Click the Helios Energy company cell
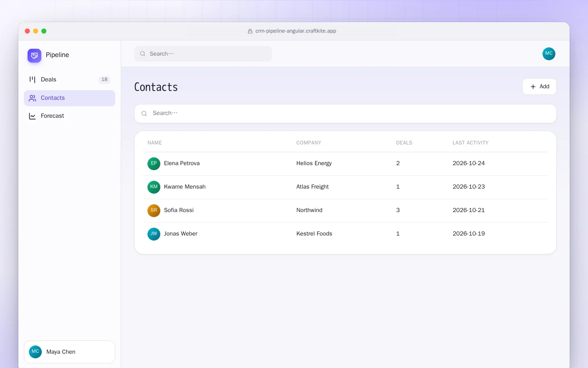This screenshot has height=368, width=588. (x=314, y=163)
